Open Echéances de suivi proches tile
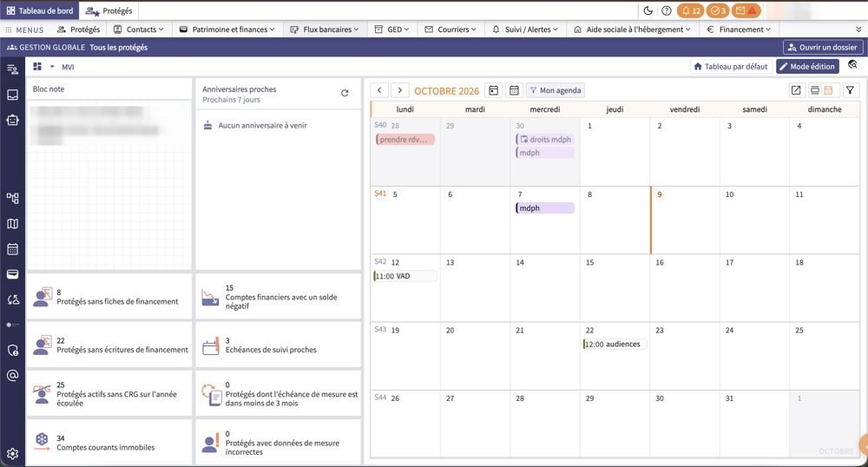The image size is (868, 467). 279,345
